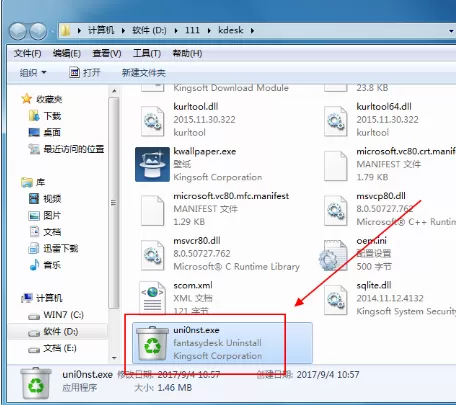Image resolution: width=456 pixels, height=405 pixels.
Task: Expand the arrow after 软件 (D:) breadcrumb
Action: (176, 31)
